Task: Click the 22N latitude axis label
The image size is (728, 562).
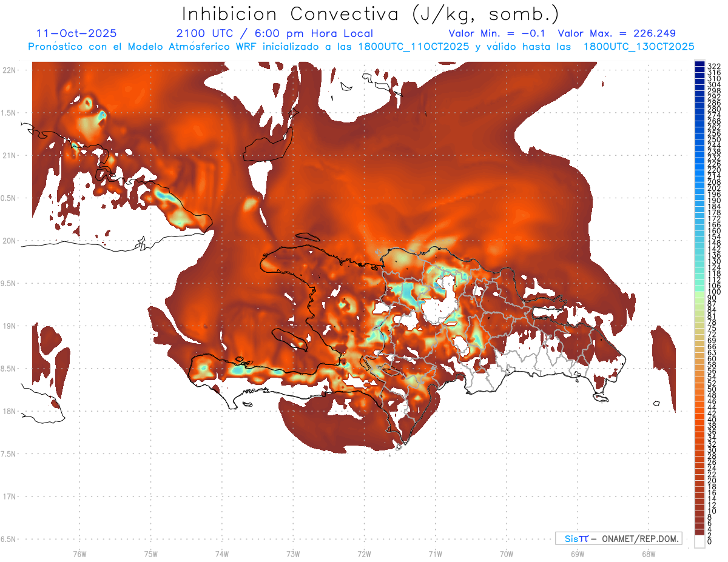Action: click(8, 70)
